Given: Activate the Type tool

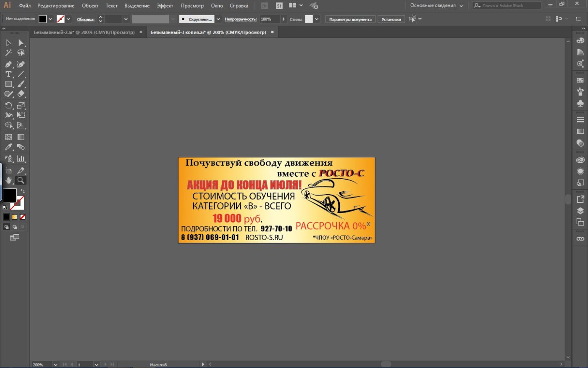Looking at the screenshot, I should pyautogui.click(x=8, y=74).
